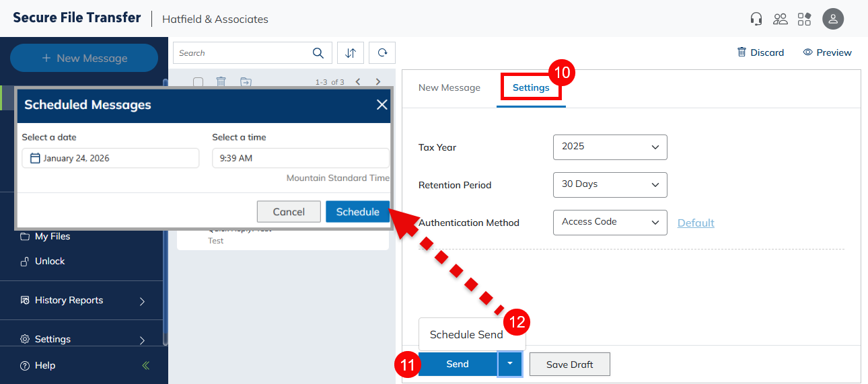868x384 pixels.
Task: Click the sort messages icon
Action: click(351, 53)
